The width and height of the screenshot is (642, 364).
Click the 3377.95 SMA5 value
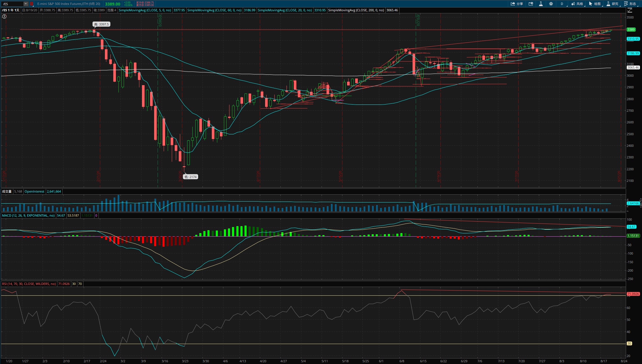(179, 10)
